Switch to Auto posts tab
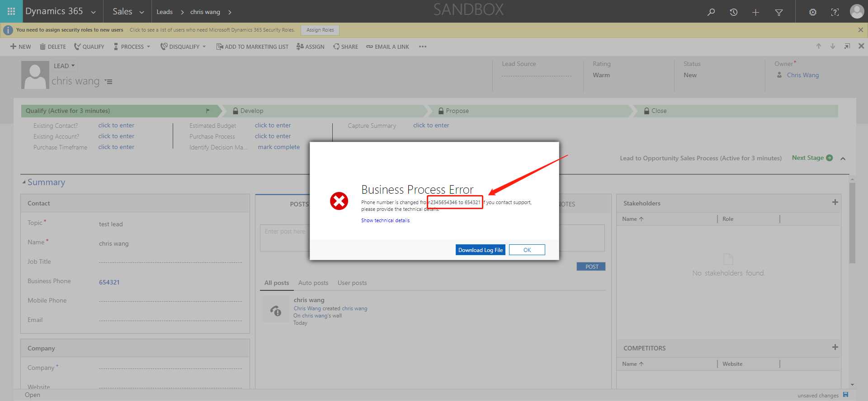This screenshot has height=401, width=868. [313, 283]
